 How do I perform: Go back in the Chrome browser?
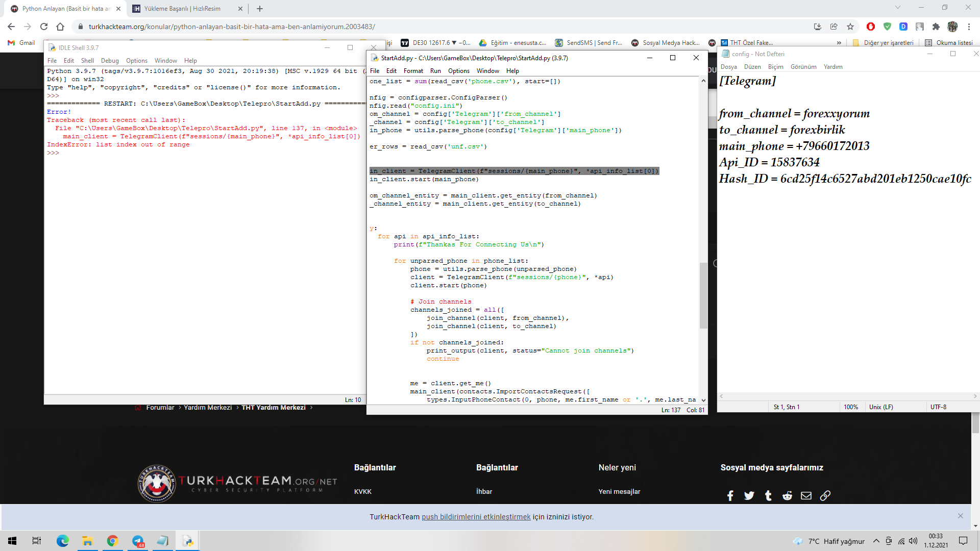11,27
